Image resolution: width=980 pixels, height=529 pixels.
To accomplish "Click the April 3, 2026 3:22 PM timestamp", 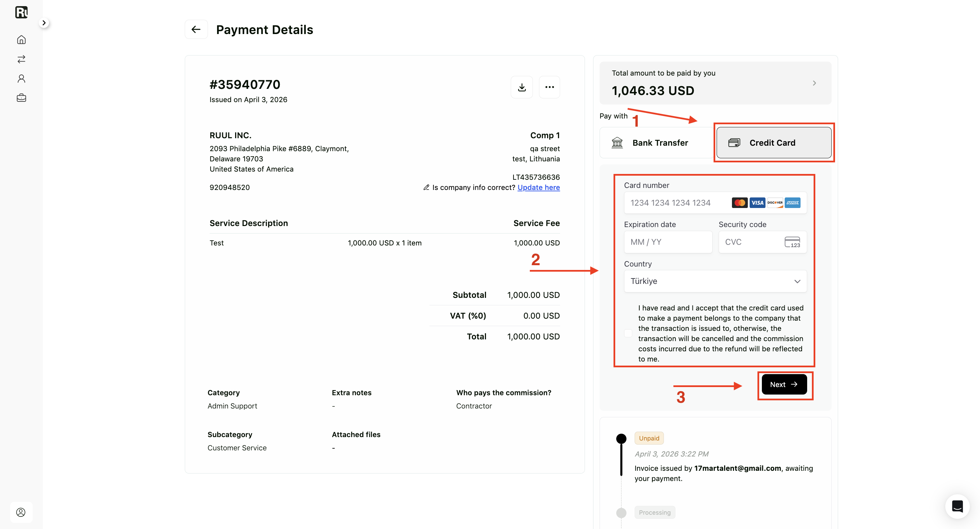I will 671,454.
